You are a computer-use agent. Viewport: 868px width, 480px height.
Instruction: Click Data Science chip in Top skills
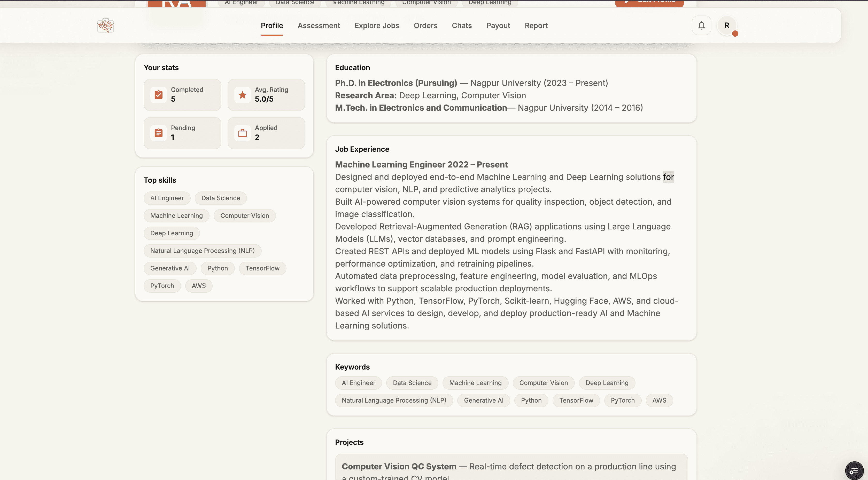coord(221,198)
